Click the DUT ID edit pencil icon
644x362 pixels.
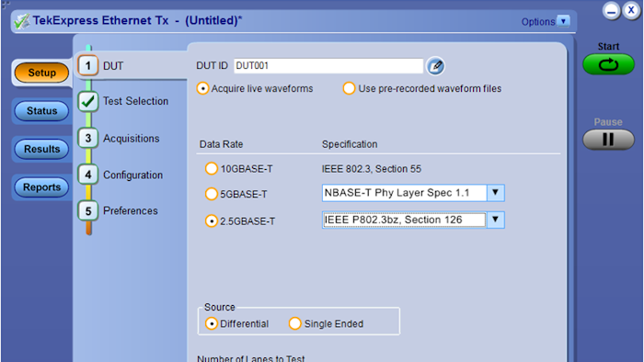[435, 66]
